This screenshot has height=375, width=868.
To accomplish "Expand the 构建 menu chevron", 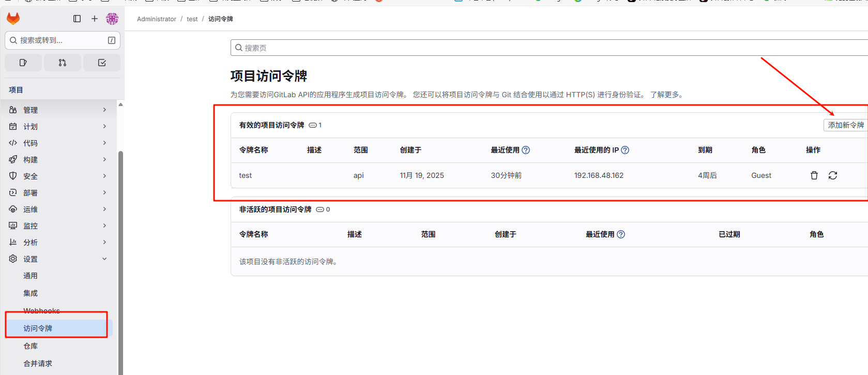I will pyautogui.click(x=104, y=159).
